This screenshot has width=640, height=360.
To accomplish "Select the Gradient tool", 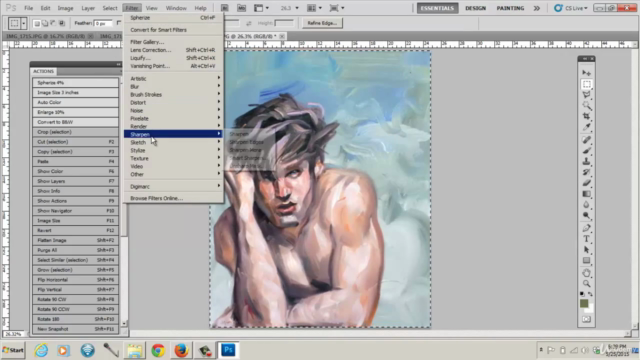I will (x=587, y=193).
